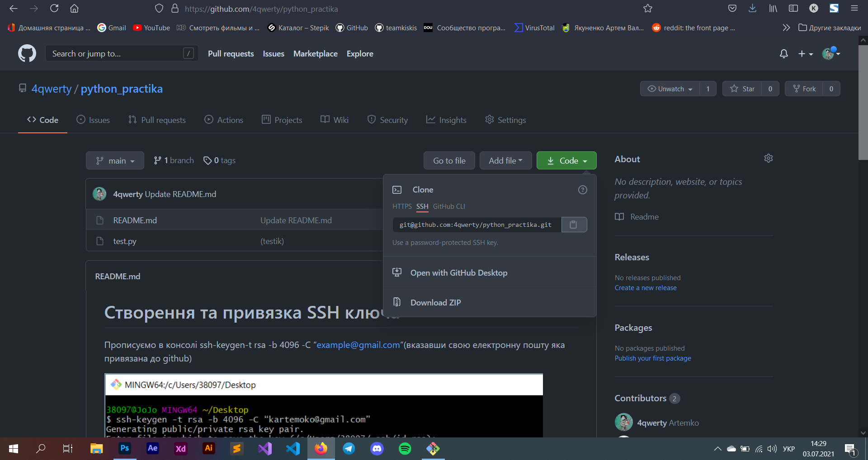The width and height of the screenshot is (868, 460).
Task: Reload the page in Firefox
Action: coord(54,9)
